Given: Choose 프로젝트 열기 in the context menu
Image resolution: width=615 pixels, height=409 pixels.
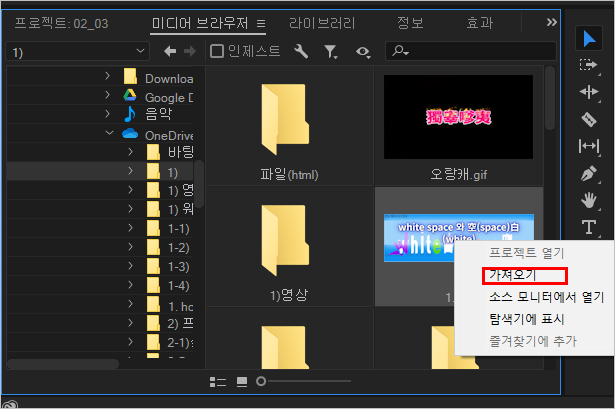Looking at the screenshot, I should pyautogui.click(x=527, y=253).
